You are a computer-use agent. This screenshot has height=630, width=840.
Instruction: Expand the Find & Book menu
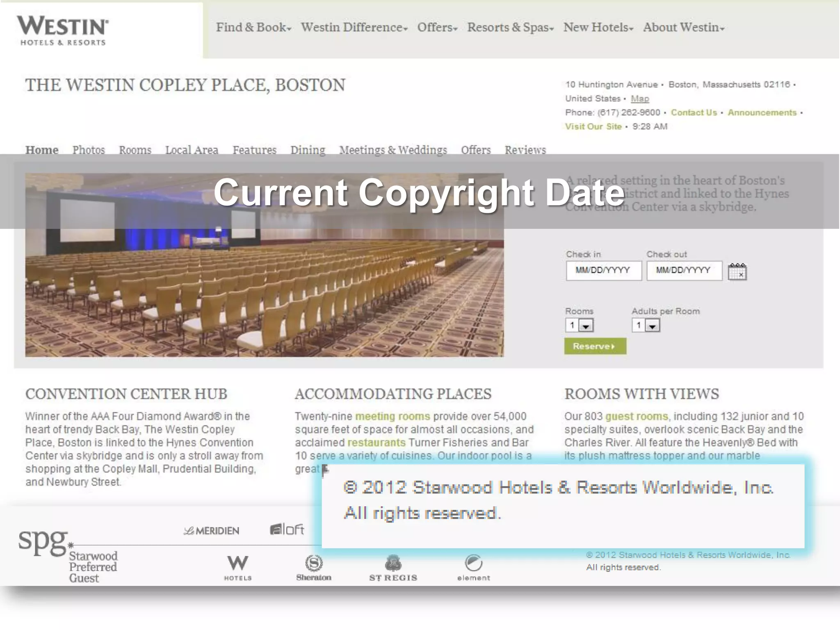point(253,27)
